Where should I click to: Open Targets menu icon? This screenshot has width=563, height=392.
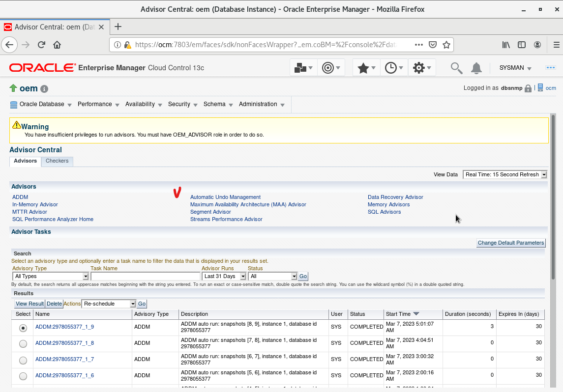pyautogui.click(x=331, y=68)
